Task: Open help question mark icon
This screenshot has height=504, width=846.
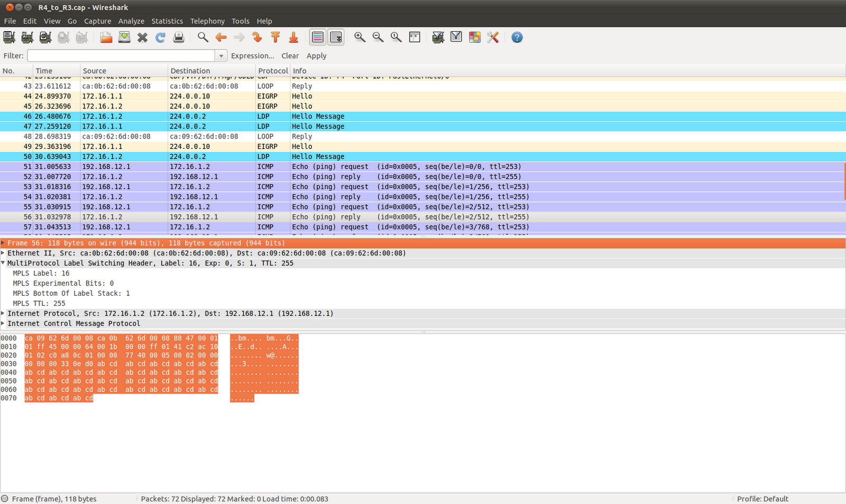Action: pyautogui.click(x=517, y=37)
